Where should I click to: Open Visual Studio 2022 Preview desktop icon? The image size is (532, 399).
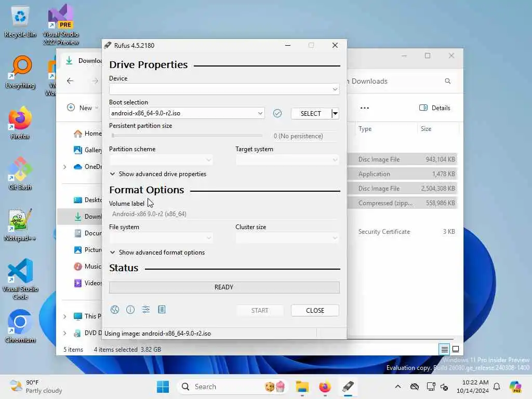click(x=61, y=24)
